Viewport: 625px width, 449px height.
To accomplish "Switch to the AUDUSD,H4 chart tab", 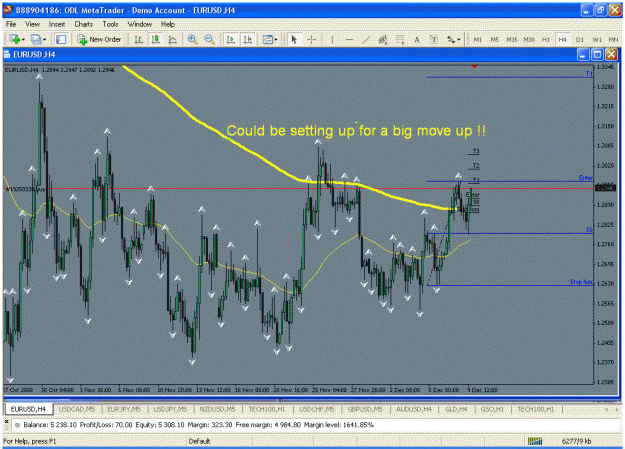I will (413, 409).
